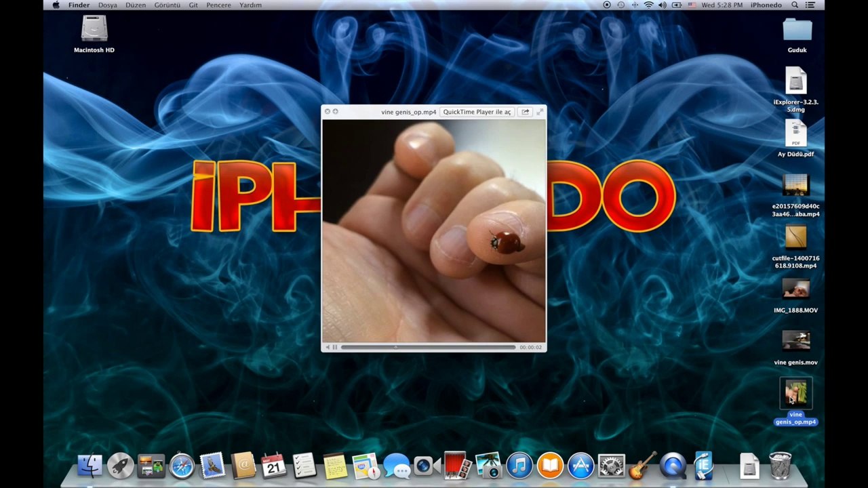Viewport: 868px width, 488px height.
Task: Select Ay Düdü.pdf file on desktop
Action: click(x=796, y=133)
